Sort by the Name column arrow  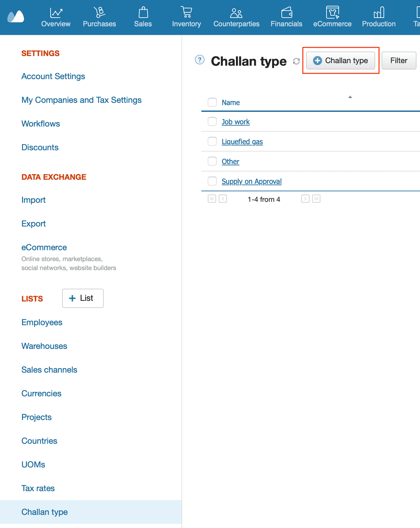point(350,97)
